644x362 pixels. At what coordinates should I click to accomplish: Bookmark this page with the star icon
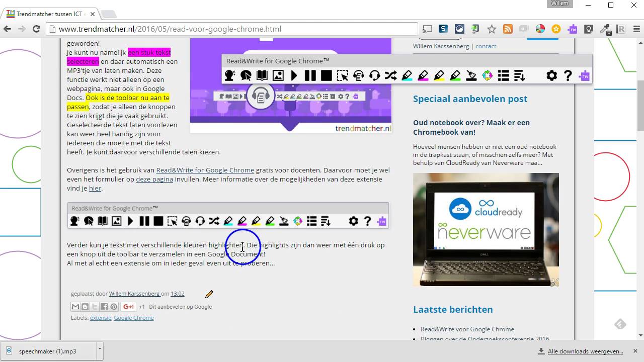492,29
